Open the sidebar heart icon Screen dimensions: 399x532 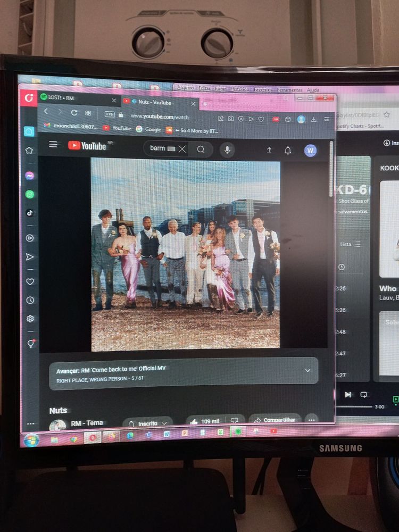(x=30, y=281)
